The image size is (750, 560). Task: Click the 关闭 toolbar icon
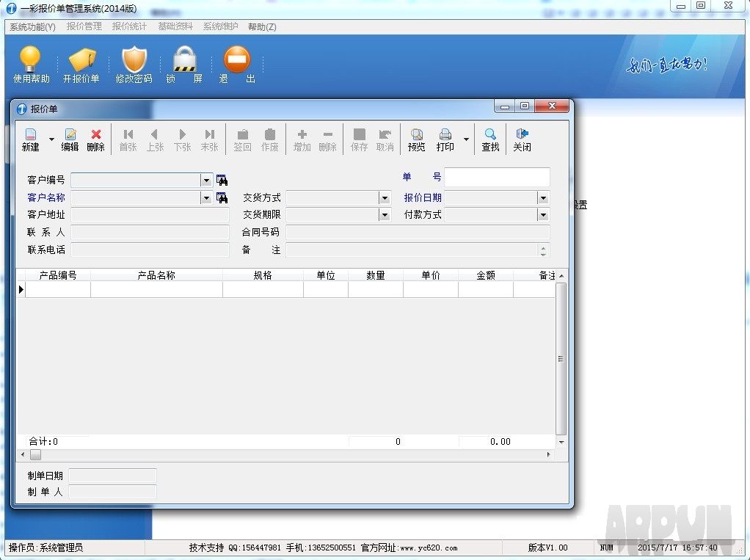(x=522, y=140)
